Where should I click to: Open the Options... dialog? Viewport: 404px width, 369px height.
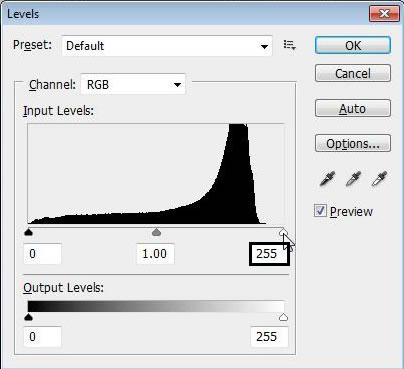tap(353, 143)
